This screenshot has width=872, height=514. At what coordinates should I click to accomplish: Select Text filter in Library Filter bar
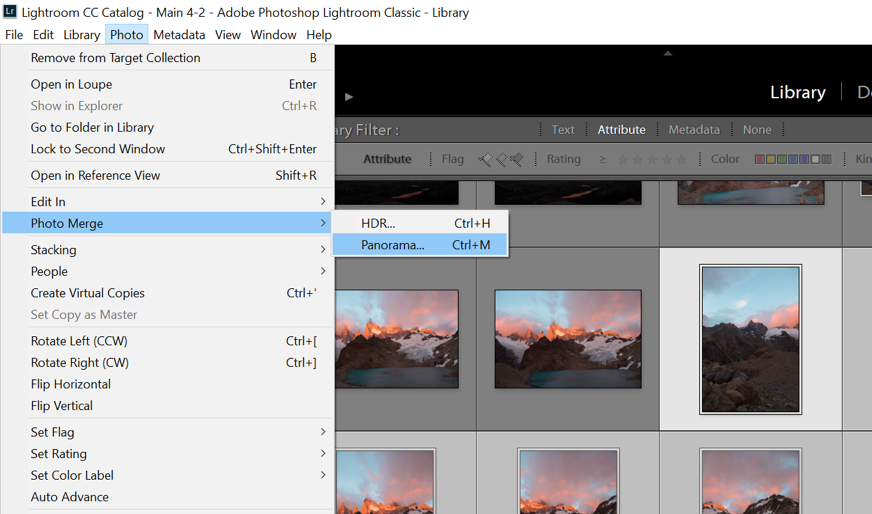[x=563, y=130]
